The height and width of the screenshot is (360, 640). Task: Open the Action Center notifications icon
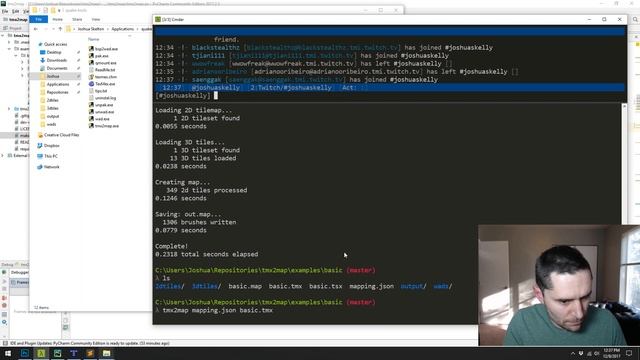[629, 353]
